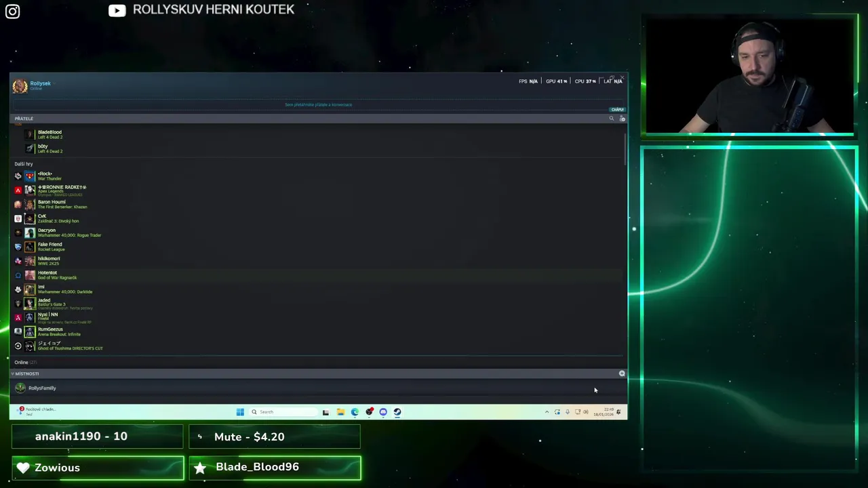Screen dimensions: 868x488
Task: Click the YouTube icon in overlay
Action: click(x=117, y=10)
